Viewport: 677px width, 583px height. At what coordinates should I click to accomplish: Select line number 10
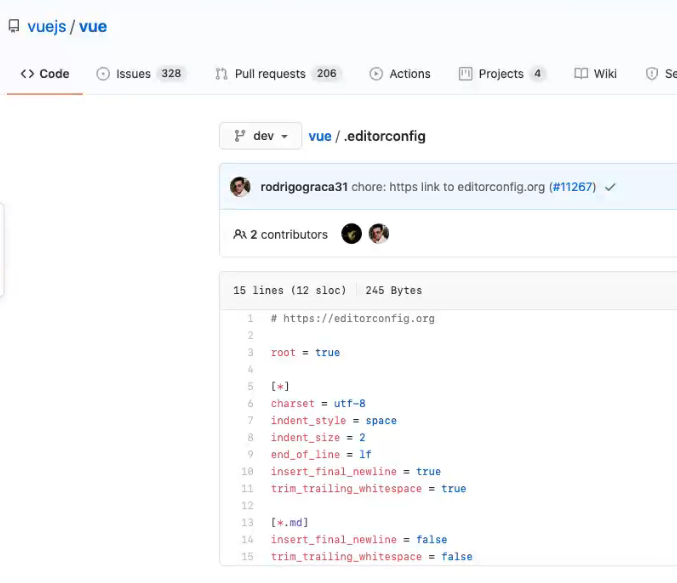click(x=247, y=472)
